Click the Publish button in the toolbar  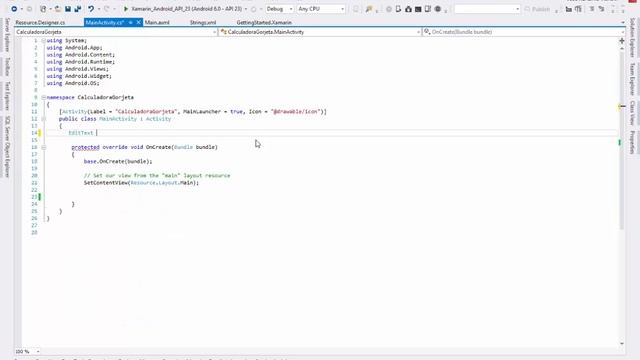[538, 9]
